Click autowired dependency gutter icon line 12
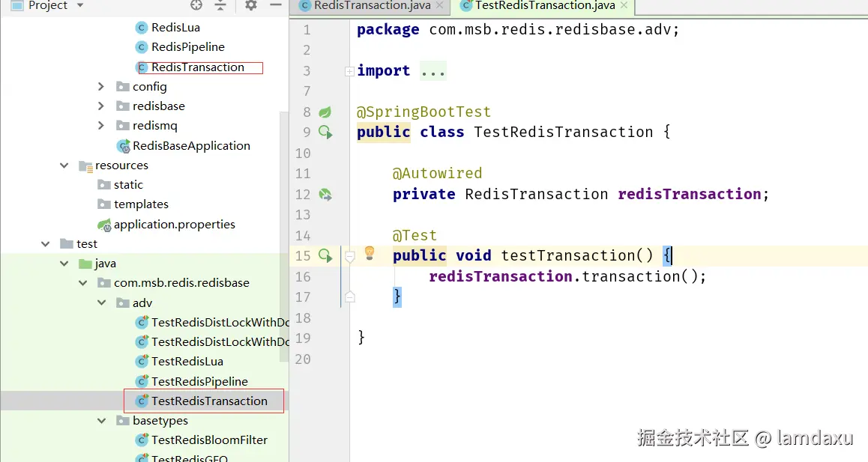 click(x=325, y=194)
